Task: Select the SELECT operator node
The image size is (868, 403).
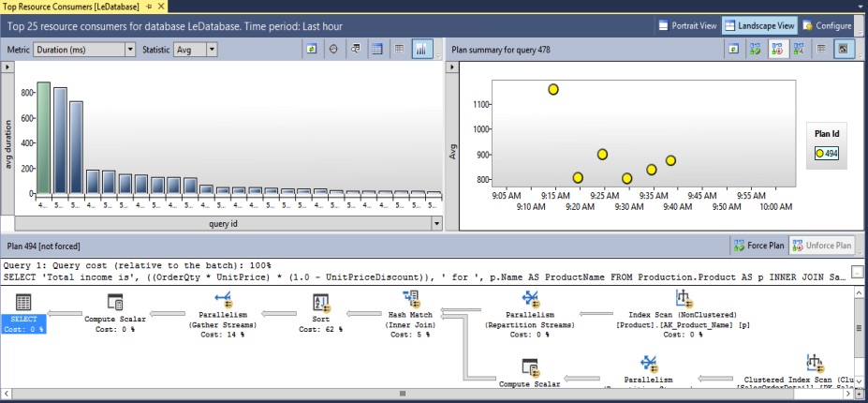Action: click(22, 313)
